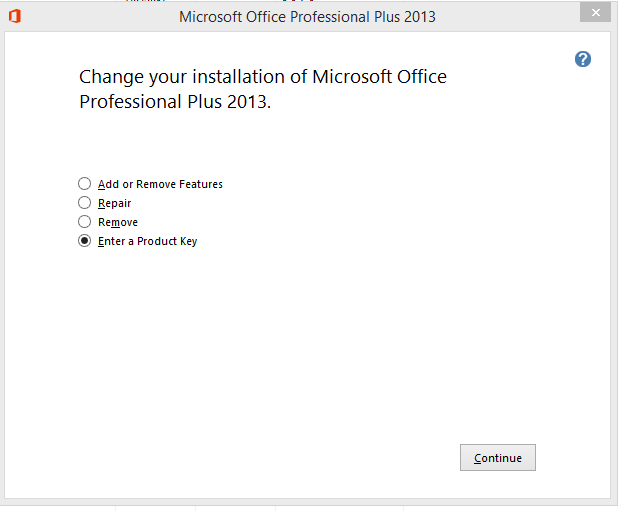Click the Continue button
Image resolution: width=620 pixels, height=511 pixels.
498,458
